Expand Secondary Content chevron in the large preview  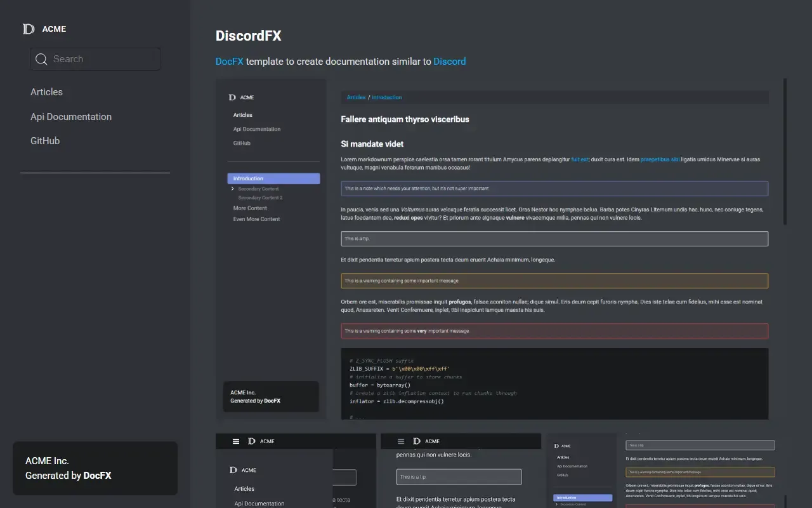pyautogui.click(x=233, y=189)
